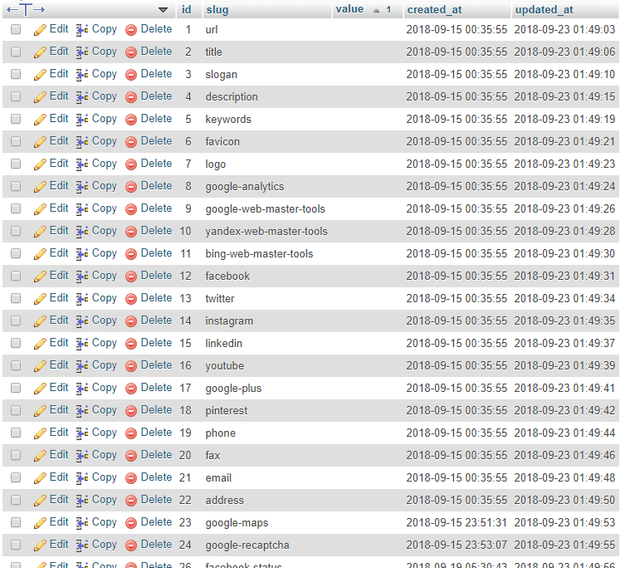Screen dimensions: 640x568
Task: Click Copy icon in fax row
Action: pos(82,456)
